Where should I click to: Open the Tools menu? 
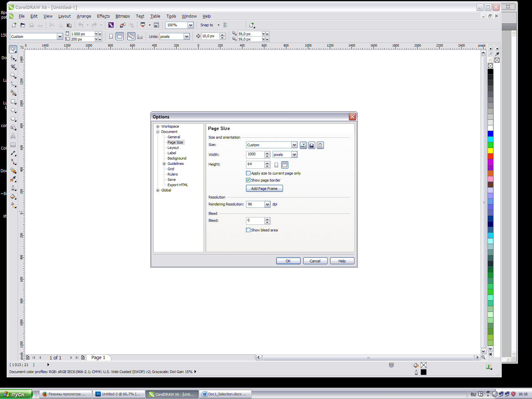point(171,16)
